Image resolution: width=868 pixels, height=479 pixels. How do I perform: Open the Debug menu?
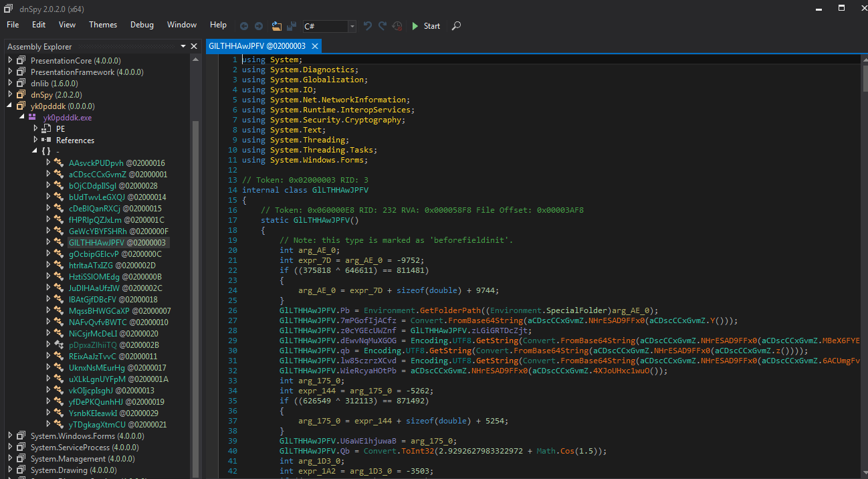pyautogui.click(x=142, y=25)
